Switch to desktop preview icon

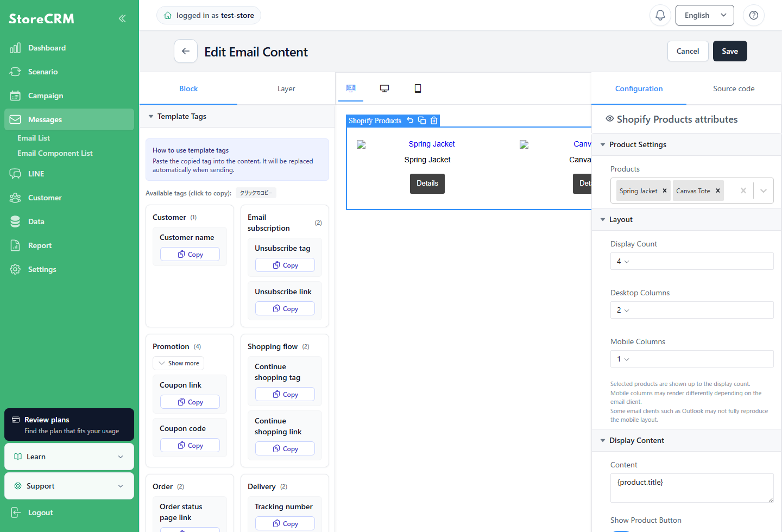point(384,88)
